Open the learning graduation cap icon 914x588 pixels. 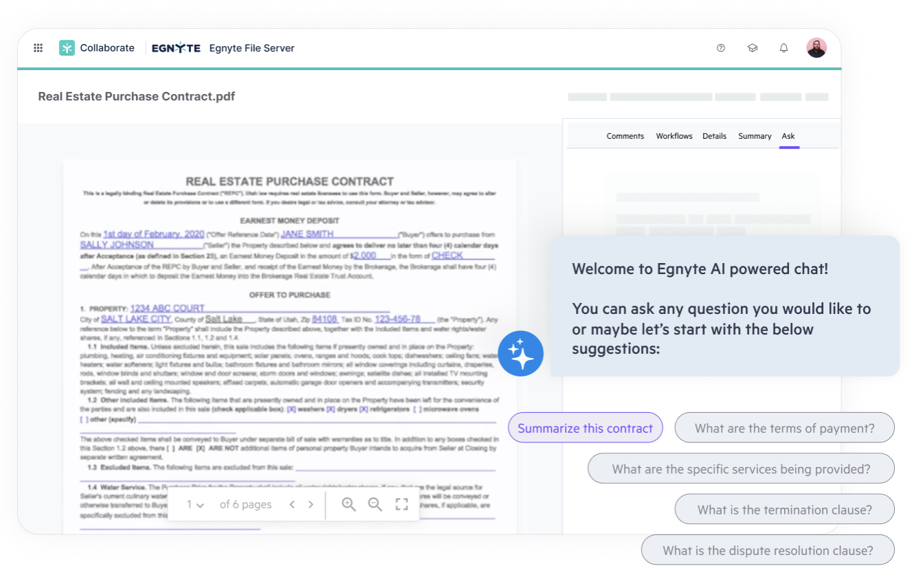click(753, 48)
